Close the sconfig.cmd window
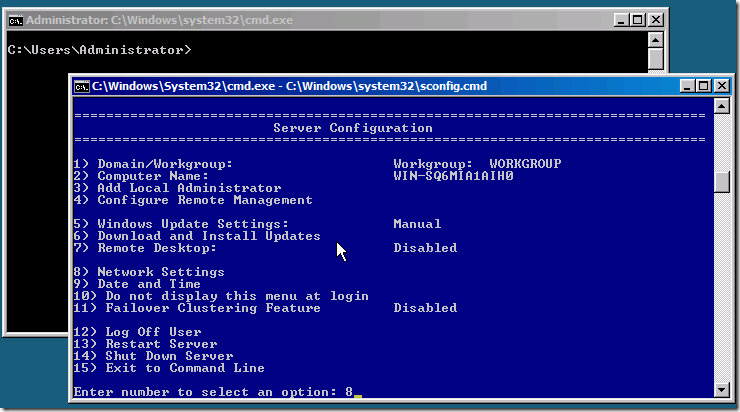This screenshot has height=412, width=740. click(722, 86)
